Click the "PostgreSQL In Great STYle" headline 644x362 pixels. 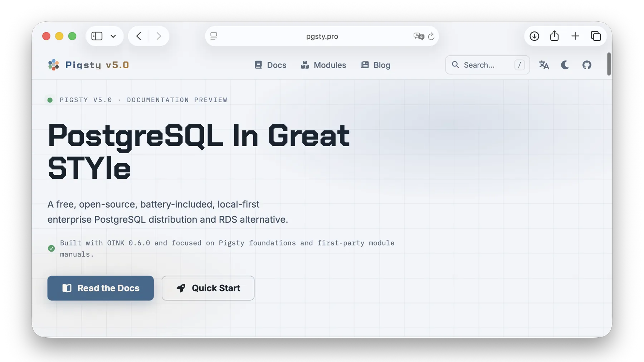(x=199, y=152)
